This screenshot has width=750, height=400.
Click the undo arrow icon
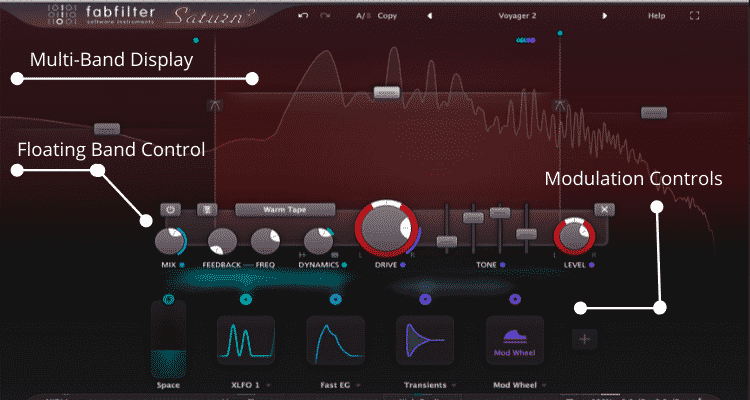point(303,17)
